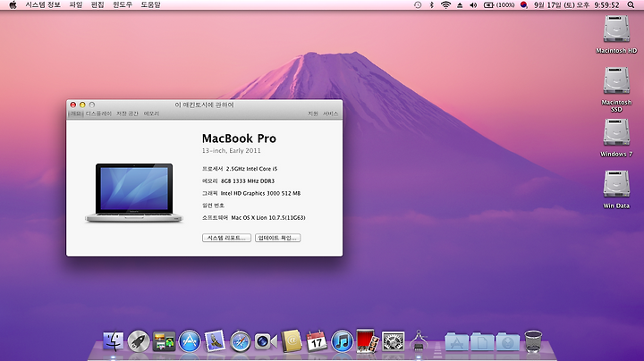Launch Safari compass icon in dock
This screenshot has height=361, width=644.
[x=241, y=341]
